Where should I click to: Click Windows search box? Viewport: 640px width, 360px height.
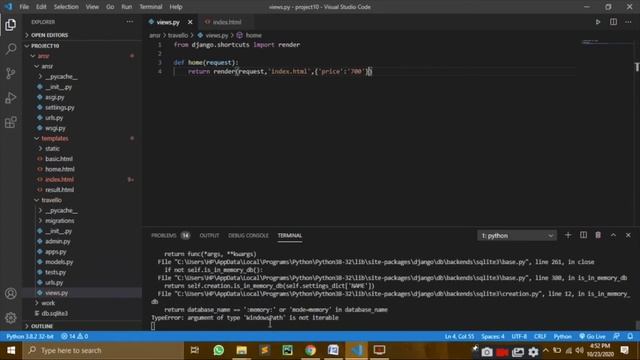tap(103, 350)
